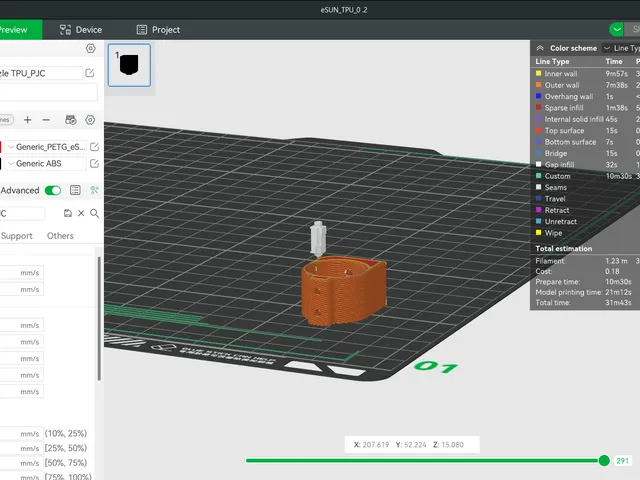The width and height of the screenshot is (640, 480).
Task: Toggle Overhang wall line visibility
Action: point(538,96)
